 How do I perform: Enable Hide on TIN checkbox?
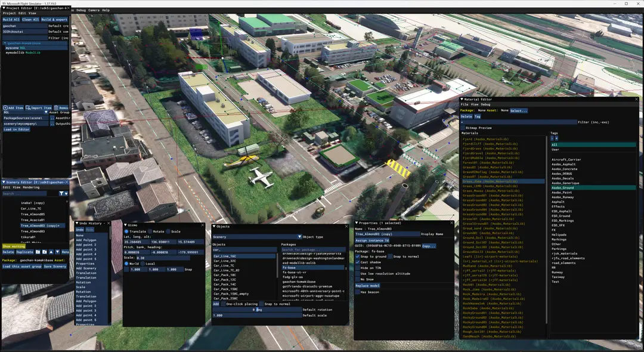[x=357, y=268]
